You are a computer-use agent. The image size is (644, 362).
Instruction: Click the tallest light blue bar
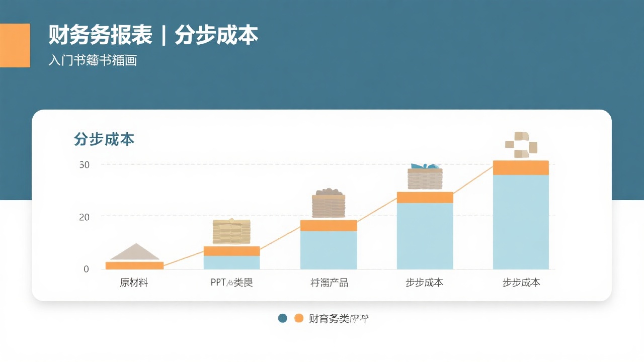(522, 221)
